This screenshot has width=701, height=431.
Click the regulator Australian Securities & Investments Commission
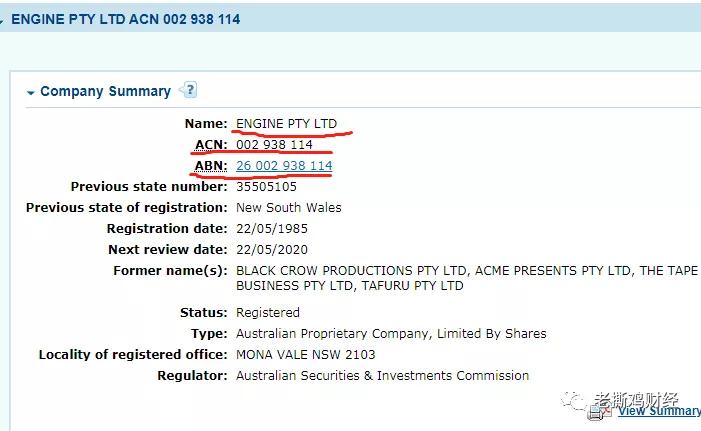click(383, 376)
